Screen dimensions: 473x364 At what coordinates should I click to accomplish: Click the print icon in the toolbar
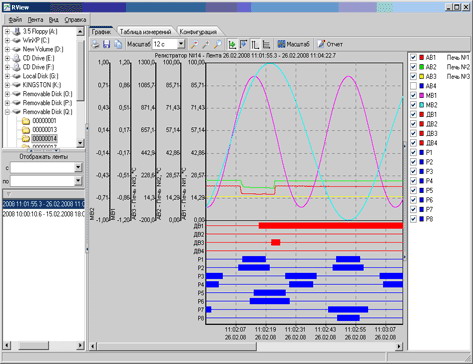96,44
